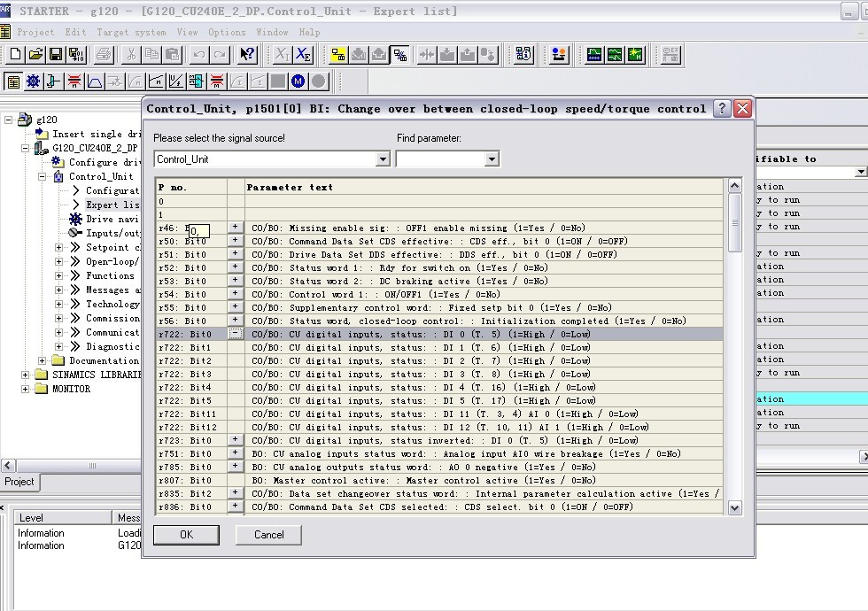
Task: Click Cancel in the signal source dialog
Action: coord(268,535)
